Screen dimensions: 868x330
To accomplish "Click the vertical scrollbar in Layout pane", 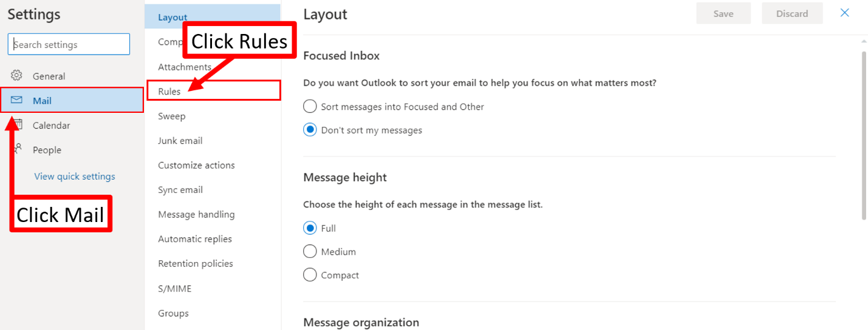I will tap(864, 135).
